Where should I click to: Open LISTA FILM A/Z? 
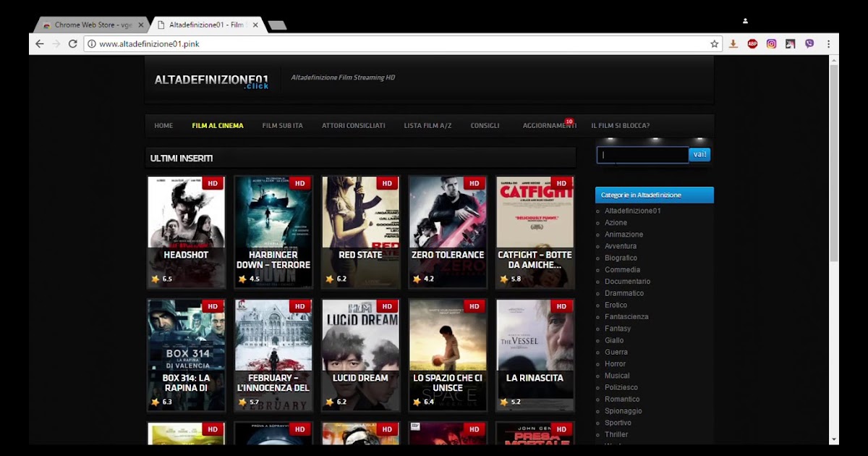pos(427,126)
